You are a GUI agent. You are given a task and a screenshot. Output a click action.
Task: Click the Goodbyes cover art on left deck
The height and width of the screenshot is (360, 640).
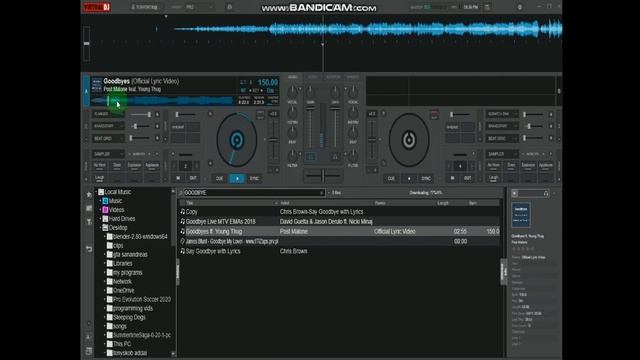(97, 84)
